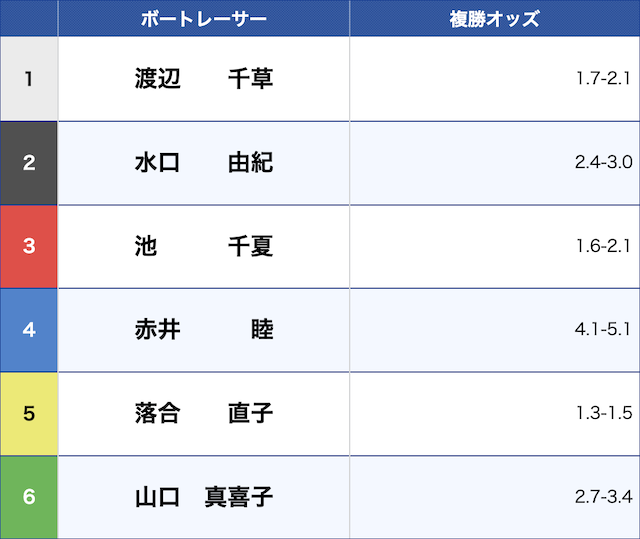This screenshot has width=640, height=539.
Task: Open racer 池 千夏
Action: point(204,246)
